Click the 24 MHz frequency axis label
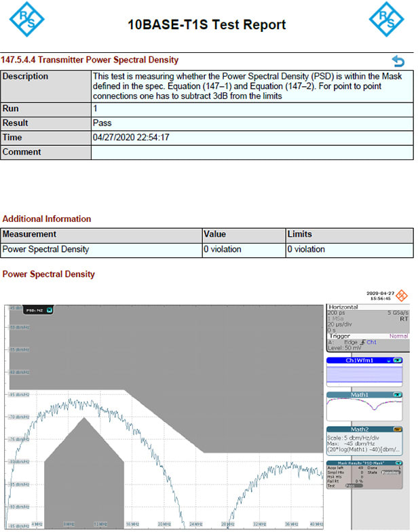 195,524
